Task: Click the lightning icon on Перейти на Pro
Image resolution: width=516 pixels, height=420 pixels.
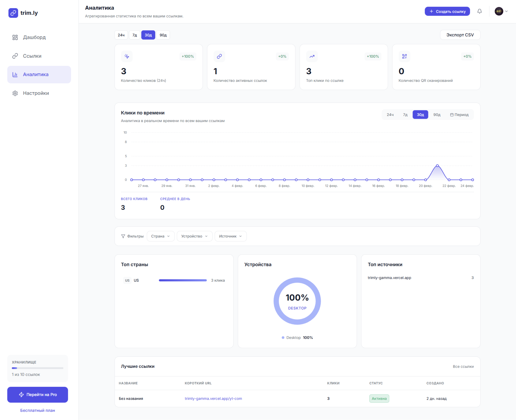Action: coord(21,395)
